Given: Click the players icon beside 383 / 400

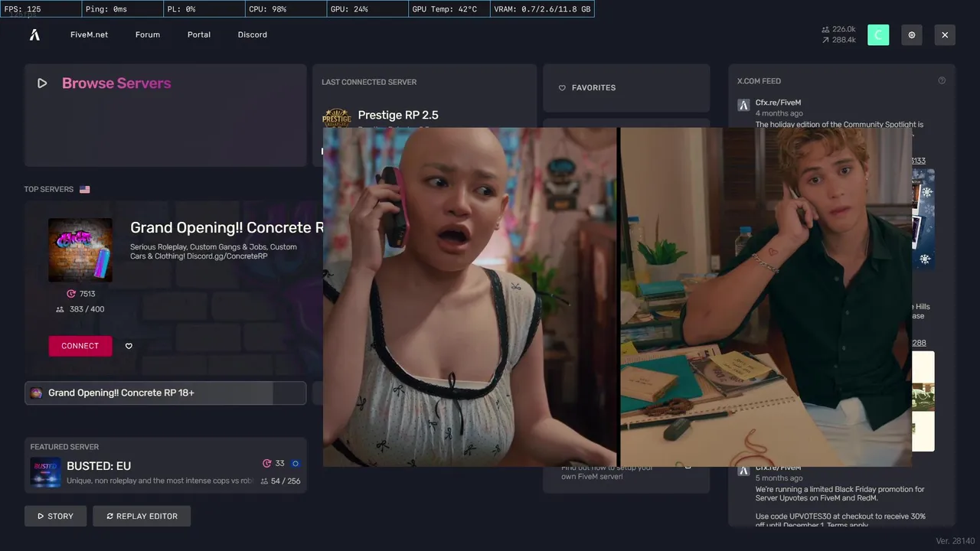Looking at the screenshot, I should [60, 309].
